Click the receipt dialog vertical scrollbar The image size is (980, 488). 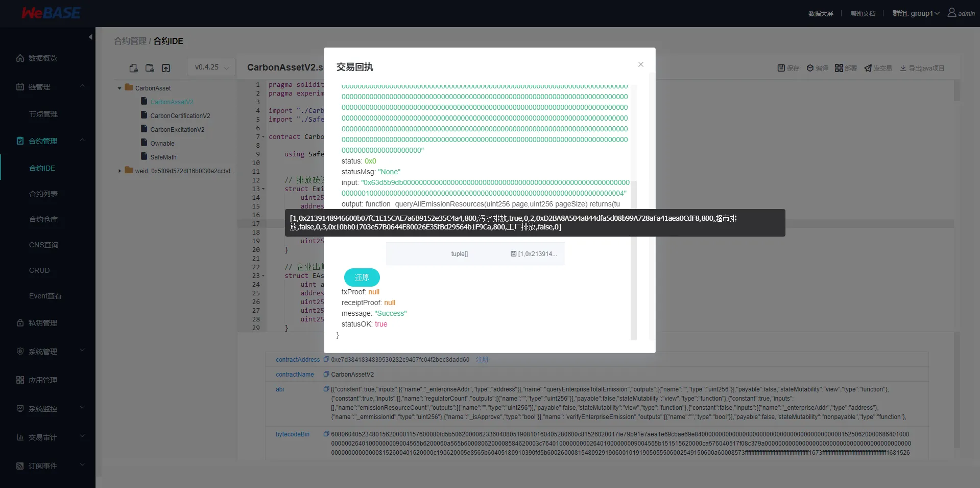[634, 260]
